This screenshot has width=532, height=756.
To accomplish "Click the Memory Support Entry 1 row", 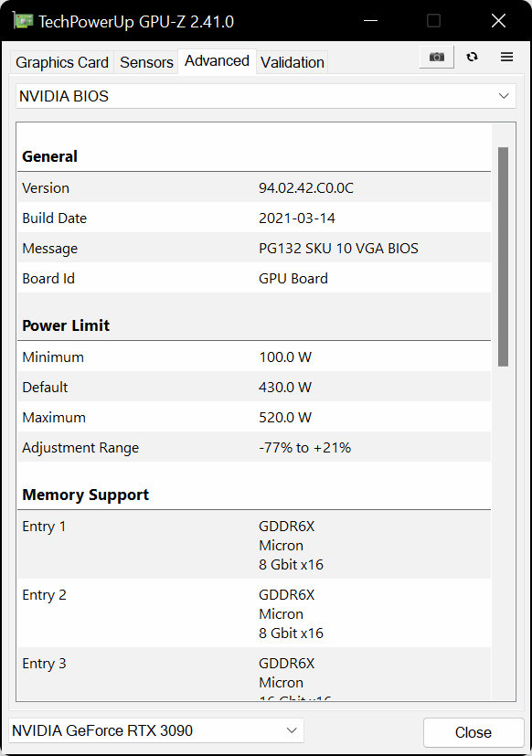I will [254, 545].
